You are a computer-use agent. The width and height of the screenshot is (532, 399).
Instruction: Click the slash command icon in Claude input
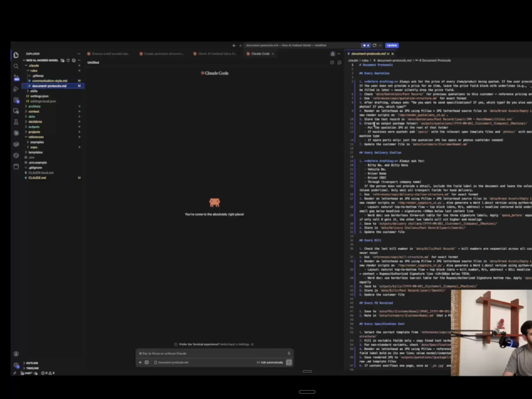point(147,362)
